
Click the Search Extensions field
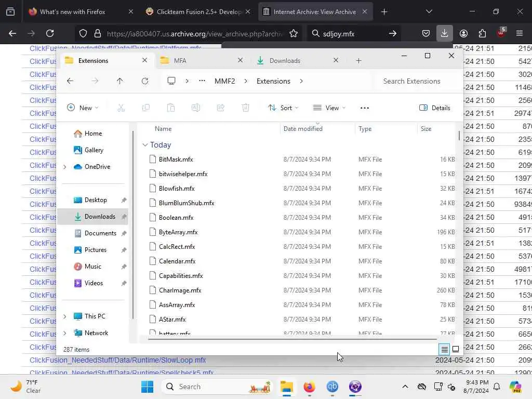(x=417, y=81)
